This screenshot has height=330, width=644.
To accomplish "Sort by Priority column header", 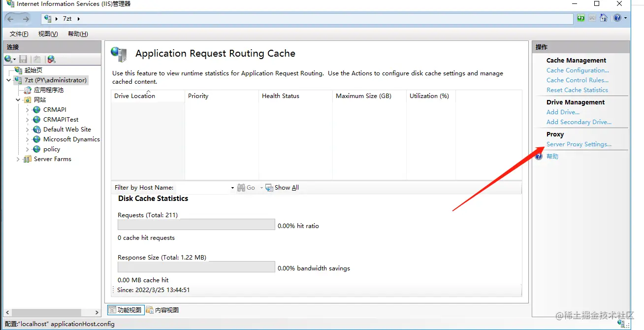I will coord(222,96).
